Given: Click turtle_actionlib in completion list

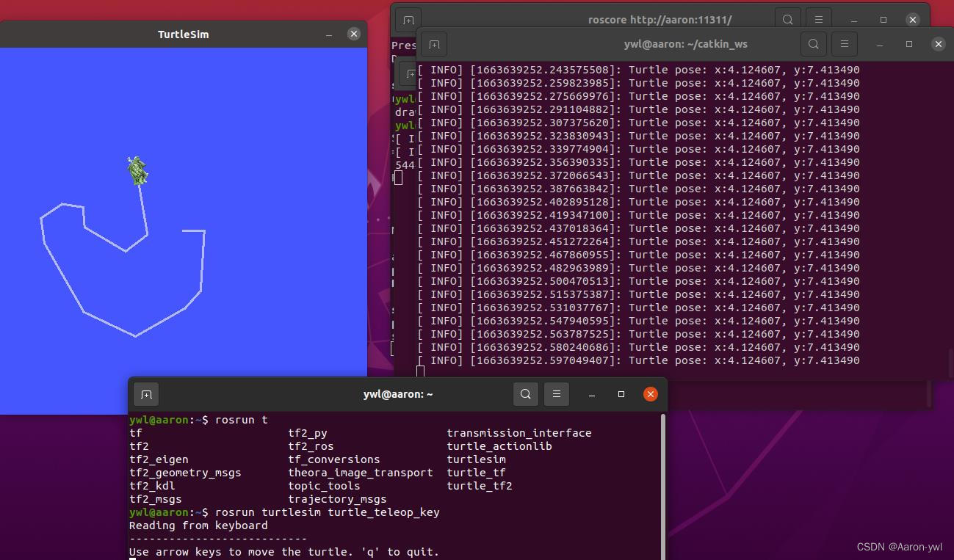Looking at the screenshot, I should tap(499, 446).
